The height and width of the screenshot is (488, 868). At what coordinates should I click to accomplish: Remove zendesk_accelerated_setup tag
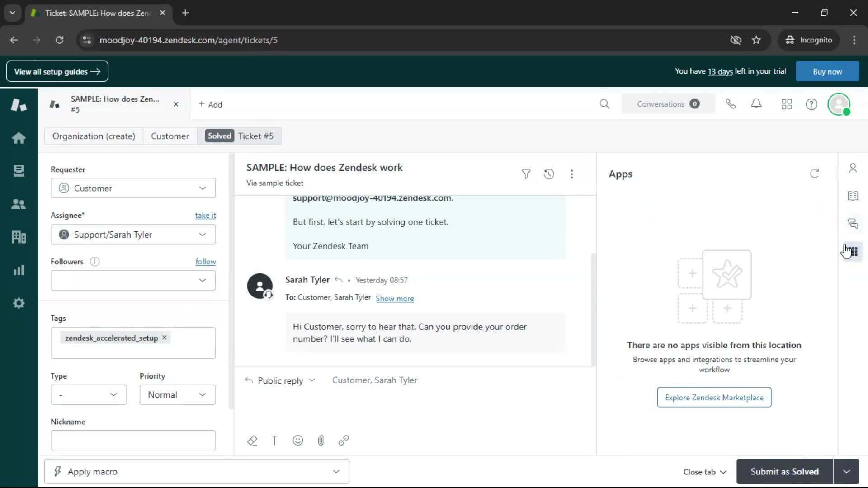[165, 338]
